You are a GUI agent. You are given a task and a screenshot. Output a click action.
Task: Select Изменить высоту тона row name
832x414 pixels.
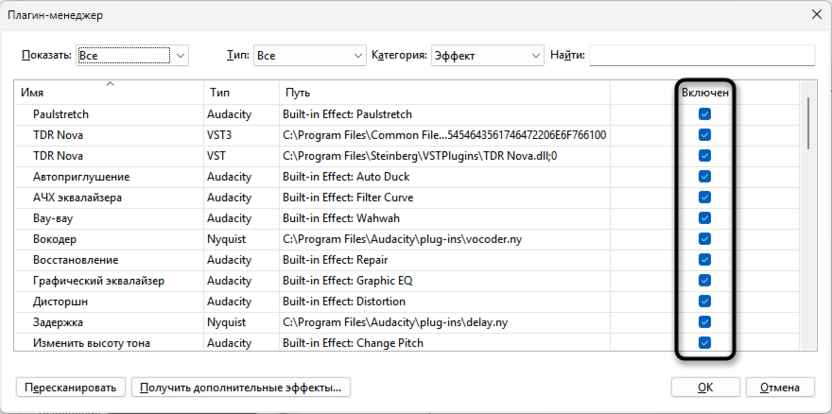pyautogui.click(x=91, y=343)
